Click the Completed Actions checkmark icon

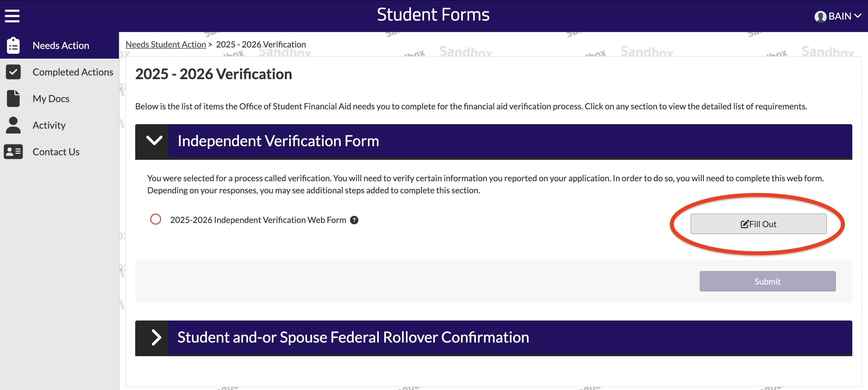pyautogui.click(x=13, y=72)
